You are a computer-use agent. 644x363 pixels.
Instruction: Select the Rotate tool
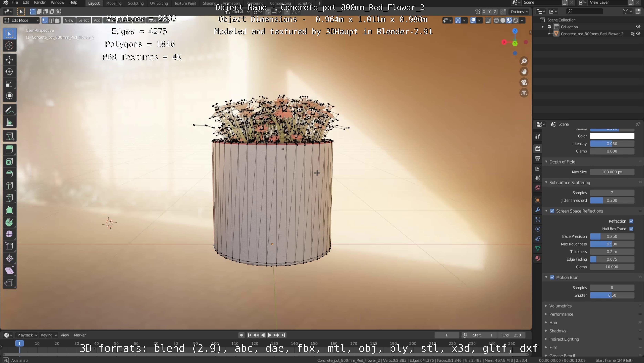(9, 72)
